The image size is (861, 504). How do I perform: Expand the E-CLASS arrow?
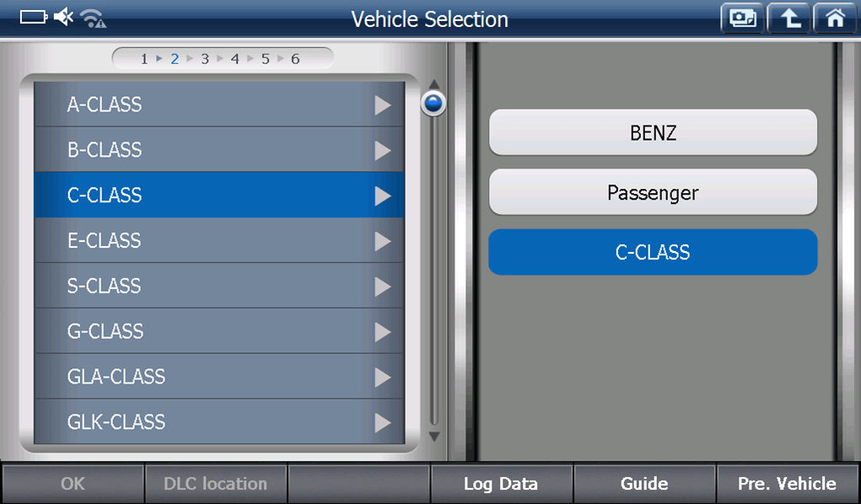click(x=383, y=241)
